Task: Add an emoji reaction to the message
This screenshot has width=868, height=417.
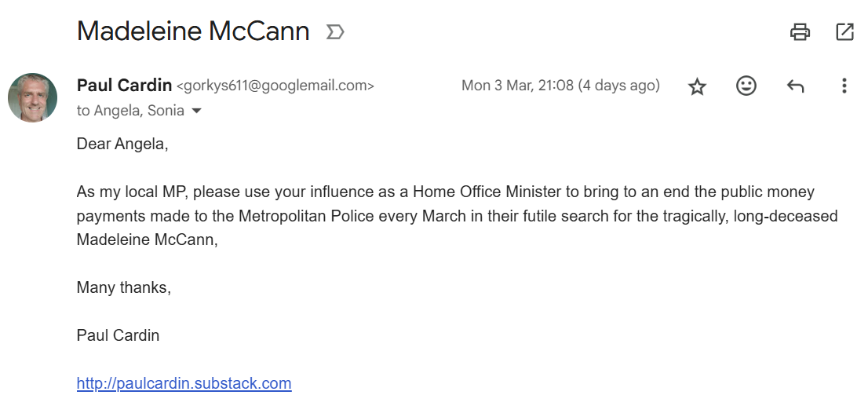Action: click(x=746, y=86)
